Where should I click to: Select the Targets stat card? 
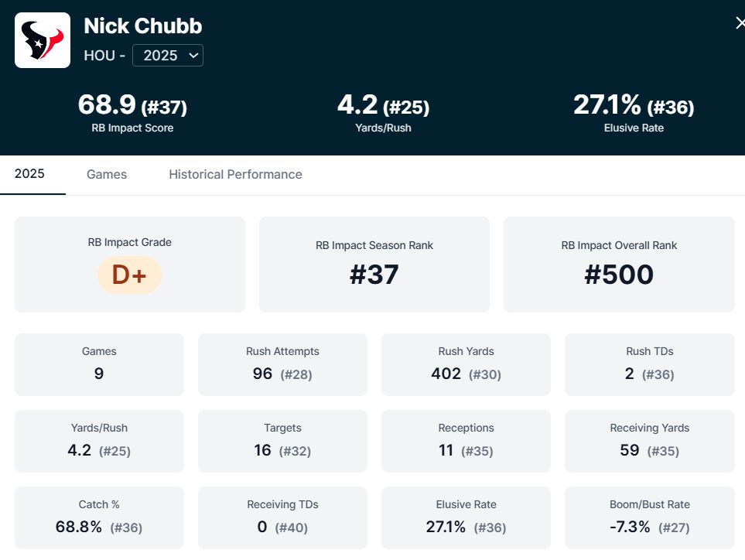(282, 441)
